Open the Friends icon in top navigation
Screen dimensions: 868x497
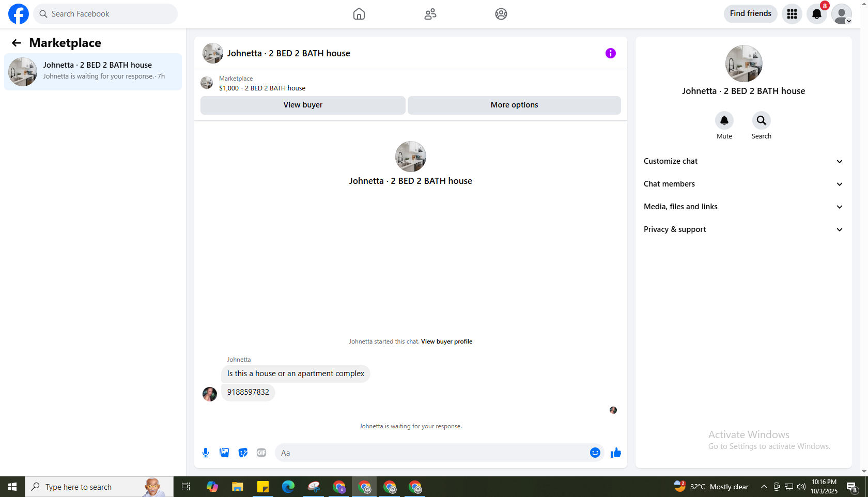pos(430,14)
